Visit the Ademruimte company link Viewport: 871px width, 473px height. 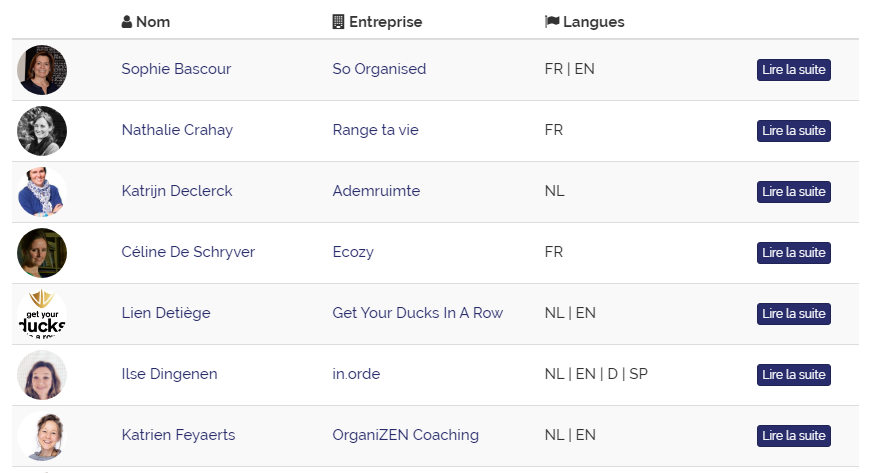tap(376, 191)
